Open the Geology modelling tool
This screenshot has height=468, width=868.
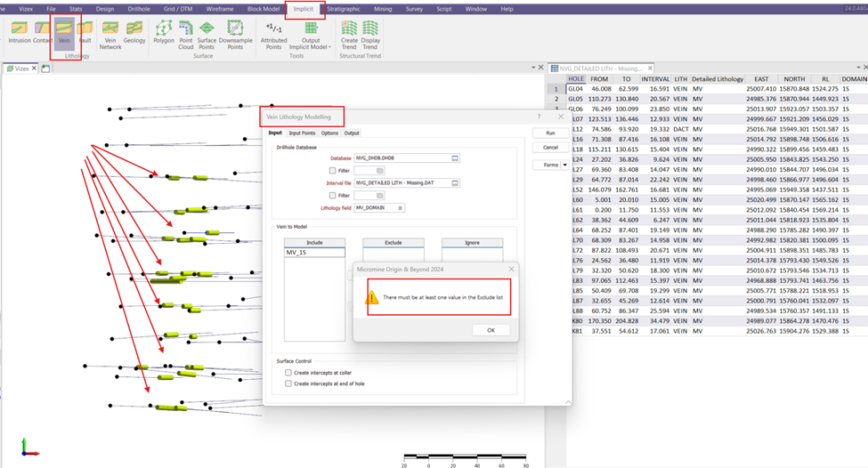[x=134, y=34]
